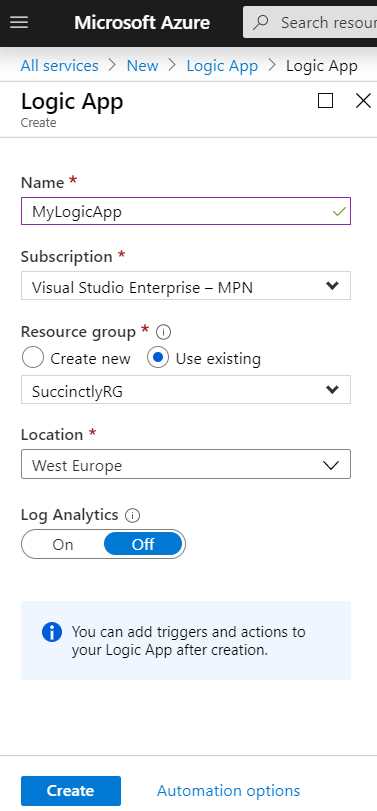Go to New breadcrumb link
Image resolution: width=377 pixels, height=811 pixels.
142,66
